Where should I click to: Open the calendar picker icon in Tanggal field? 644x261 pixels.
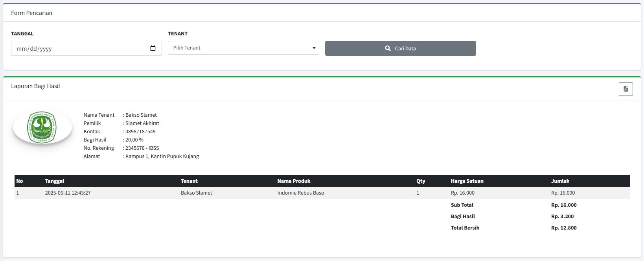(x=153, y=48)
